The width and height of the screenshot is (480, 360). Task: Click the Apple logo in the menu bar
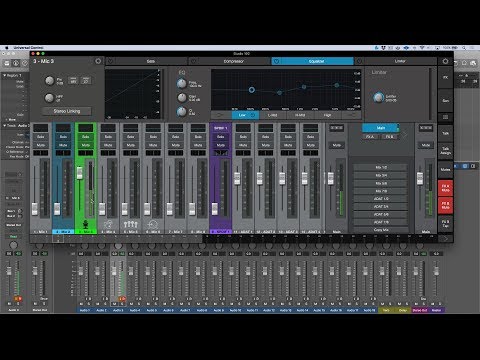(x=7, y=48)
